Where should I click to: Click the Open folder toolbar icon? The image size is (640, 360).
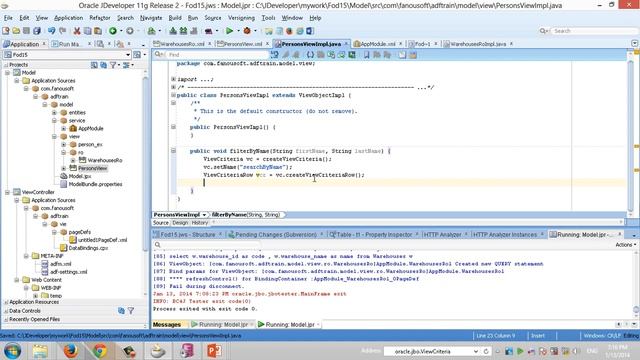pos(16,31)
